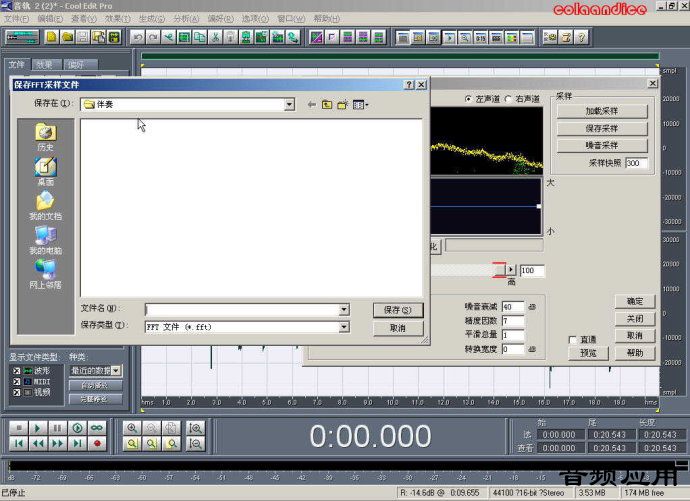Open the 编辑 menu

click(x=50, y=18)
